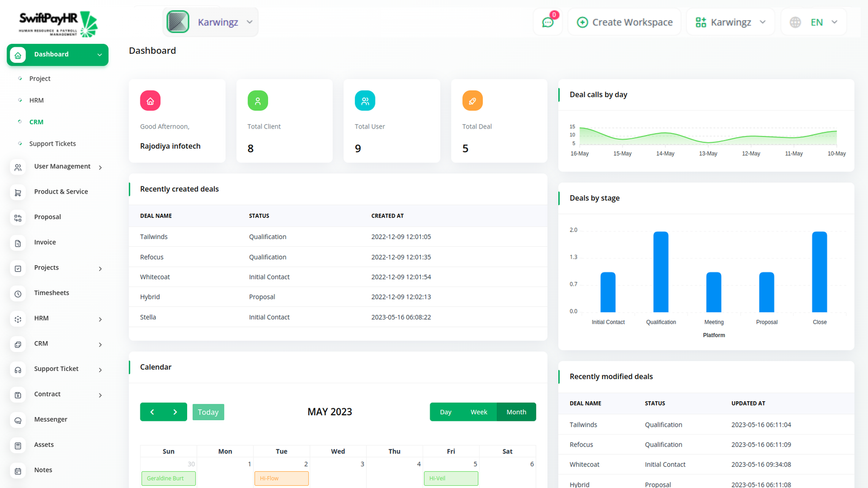Click the Timesheets clock icon in sidebar
Image resolution: width=868 pixels, height=488 pixels.
tap(18, 293)
